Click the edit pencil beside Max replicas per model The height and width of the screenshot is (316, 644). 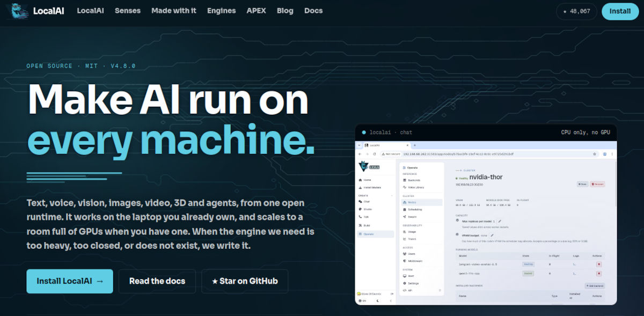[500, 221]
